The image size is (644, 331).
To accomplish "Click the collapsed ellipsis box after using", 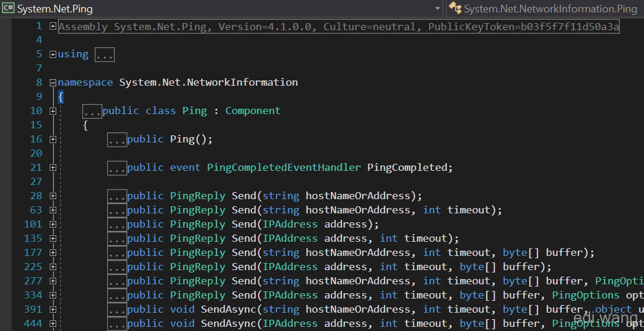I will click(105, 54).
